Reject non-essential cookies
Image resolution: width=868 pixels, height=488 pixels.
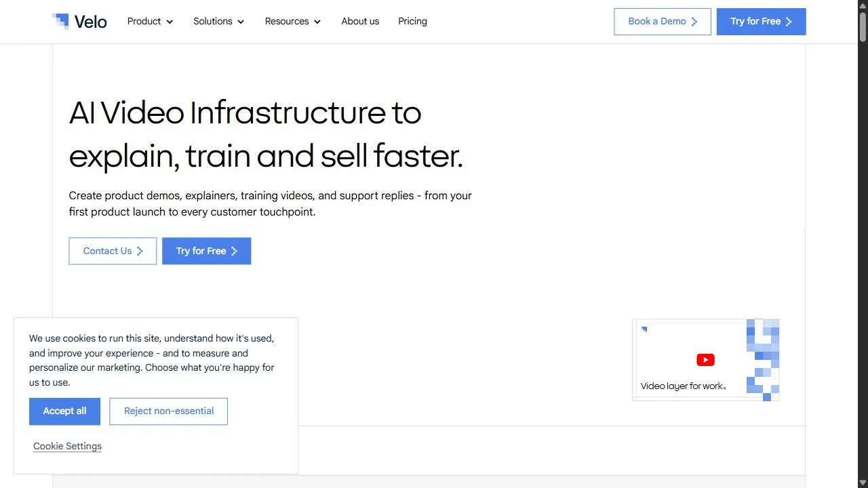pyautogui.click(x=168, y=411)
